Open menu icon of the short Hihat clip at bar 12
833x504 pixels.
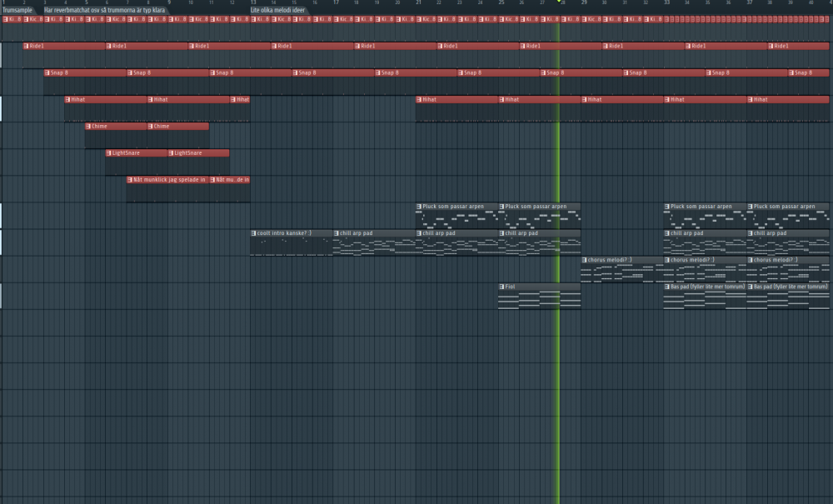pyautogui.click(x=233, y=99)
